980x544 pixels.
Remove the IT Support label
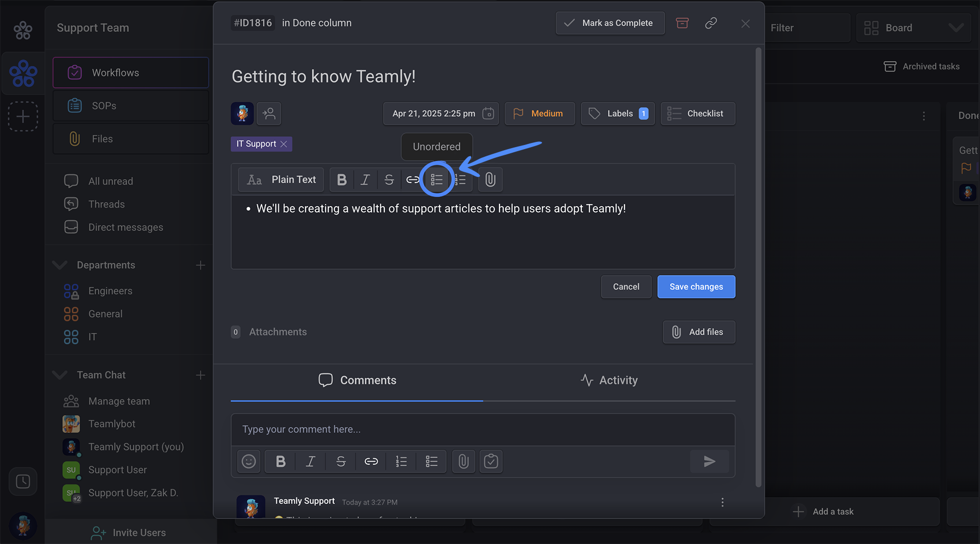[x=283, y=144]
